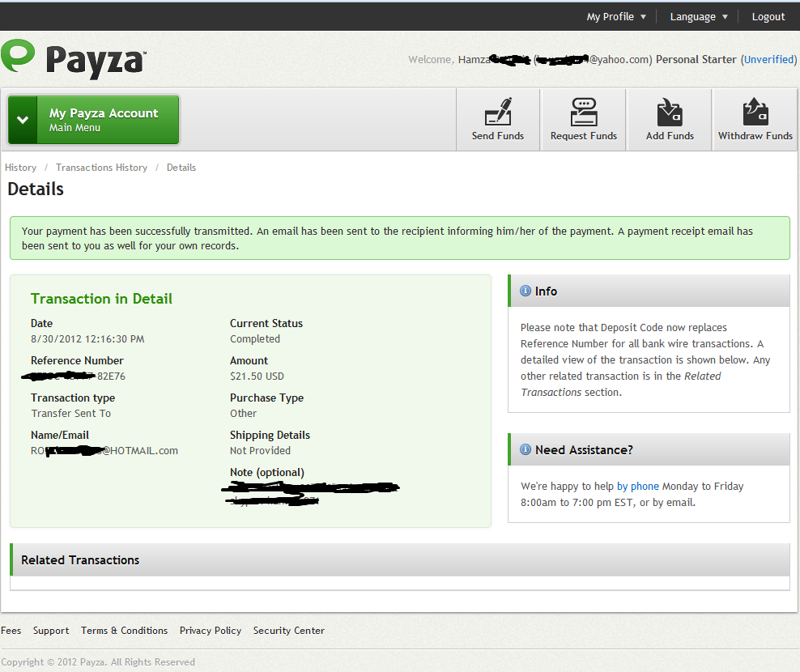Click the reference number ending 82E76
Screen dimensions: 800x672
(74, 376)
